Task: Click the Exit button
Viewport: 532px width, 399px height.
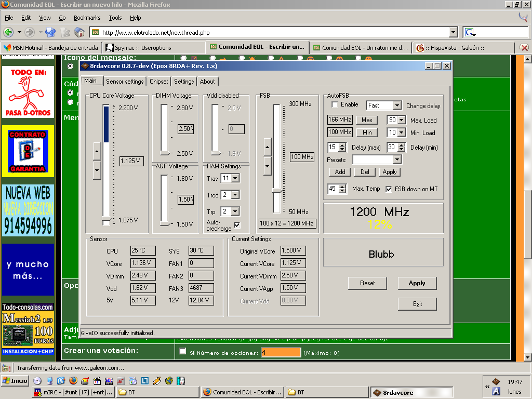Action: click(x=417, y=304)
